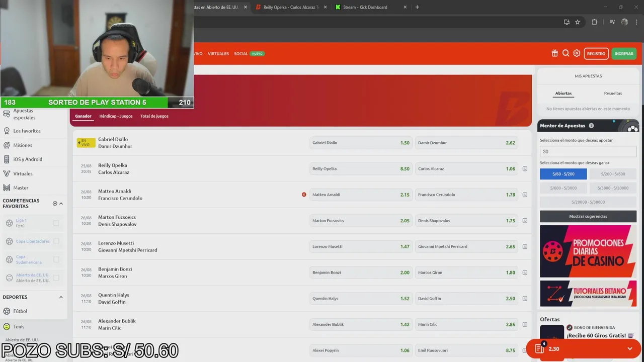The image size is (644, 362).
Task: Add a favorite competition with plus icon
Action: point(55,204)
